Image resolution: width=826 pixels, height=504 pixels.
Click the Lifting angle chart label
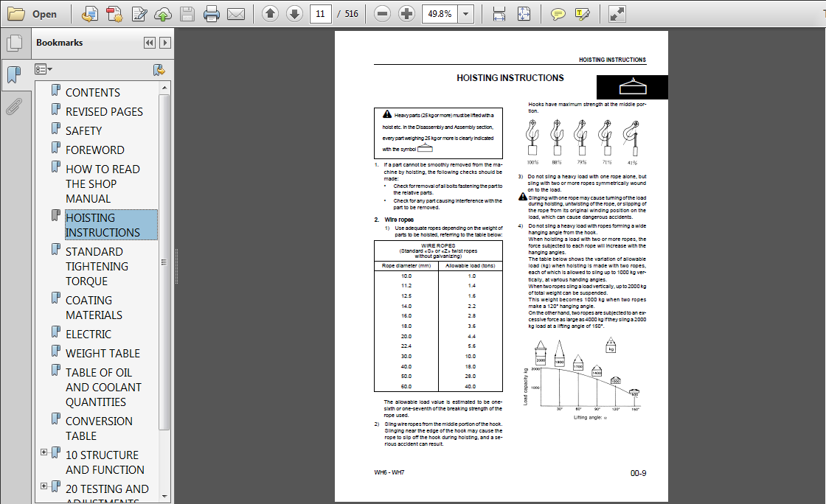point(591,418)
